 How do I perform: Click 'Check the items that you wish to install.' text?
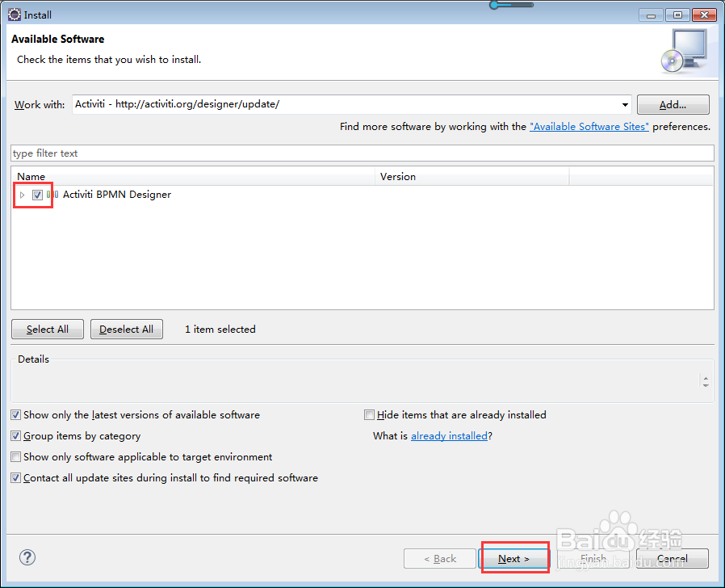[109, 60]
